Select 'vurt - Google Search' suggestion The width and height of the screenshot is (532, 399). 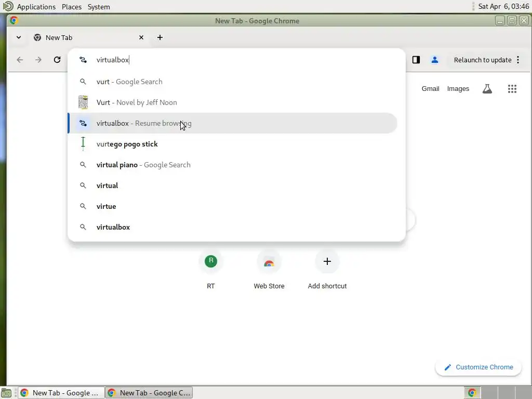coord(233,82)
